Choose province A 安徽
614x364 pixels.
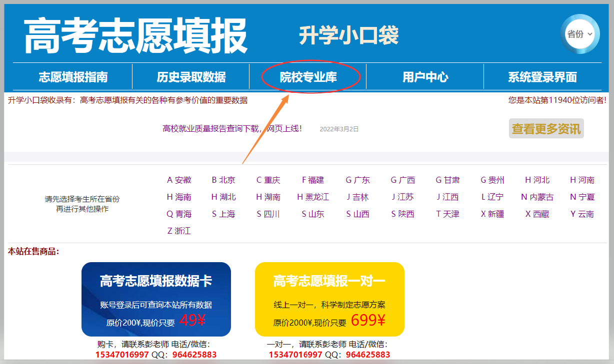pyautogui.click(x=179, y=180)
